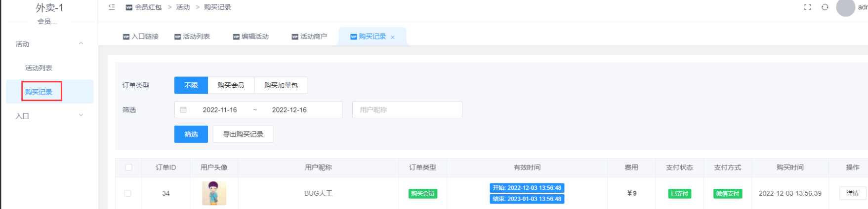The height and width of the screenshot is (209, 868).
Task: Select 购买加量包 order type filter
Action: (281, 85)
